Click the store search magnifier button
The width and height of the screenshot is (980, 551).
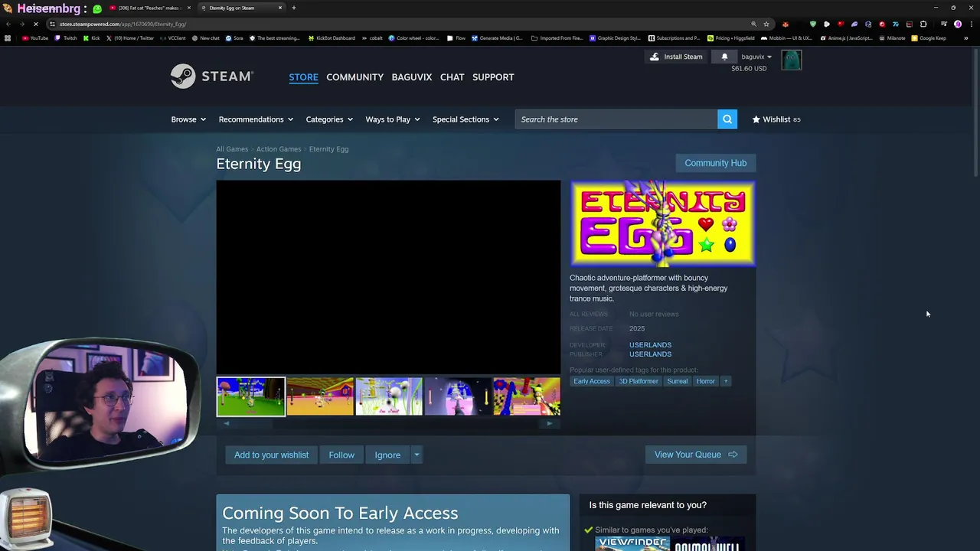tap(727, 119)
